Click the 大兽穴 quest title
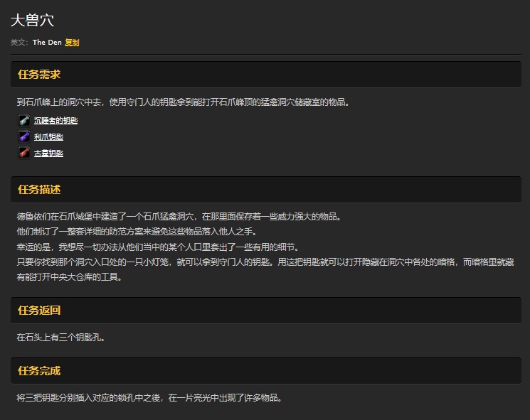 32,21
